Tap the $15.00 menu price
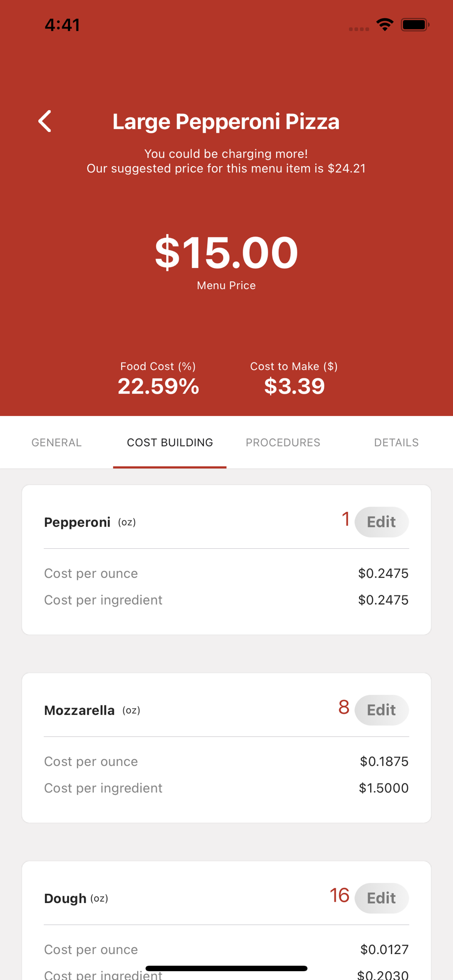Screen dimensions: 453x980 pyautogui.click(x=226, y=252)
